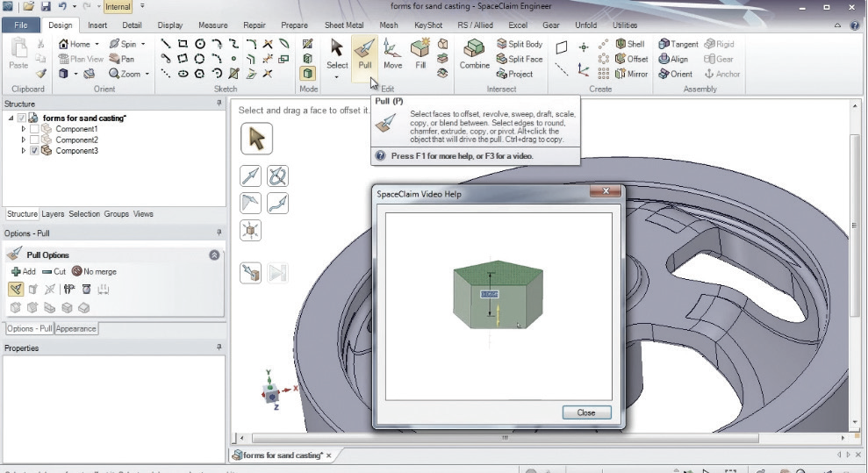Select the Add pull option

(x=23, y=272)
